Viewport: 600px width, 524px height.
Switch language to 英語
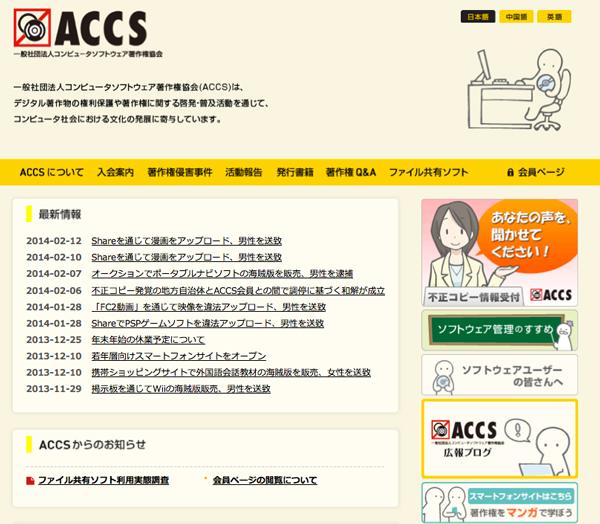coord(554,17)
